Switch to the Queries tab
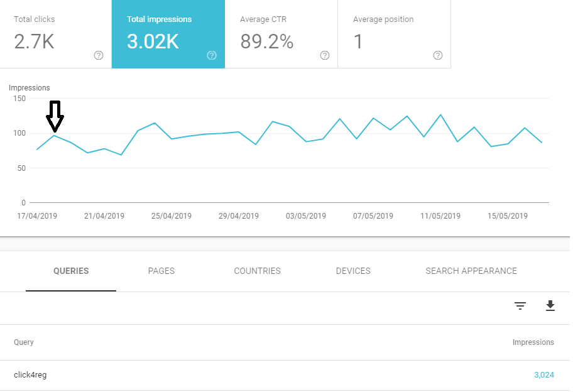 click(71, 271)
